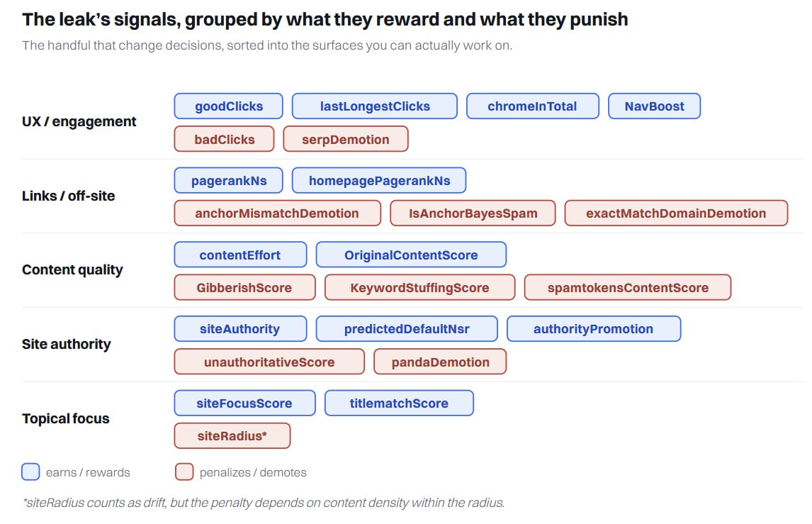Click the NavBoost signal tag
Screen dimensions: 812x524
(654, 106)
